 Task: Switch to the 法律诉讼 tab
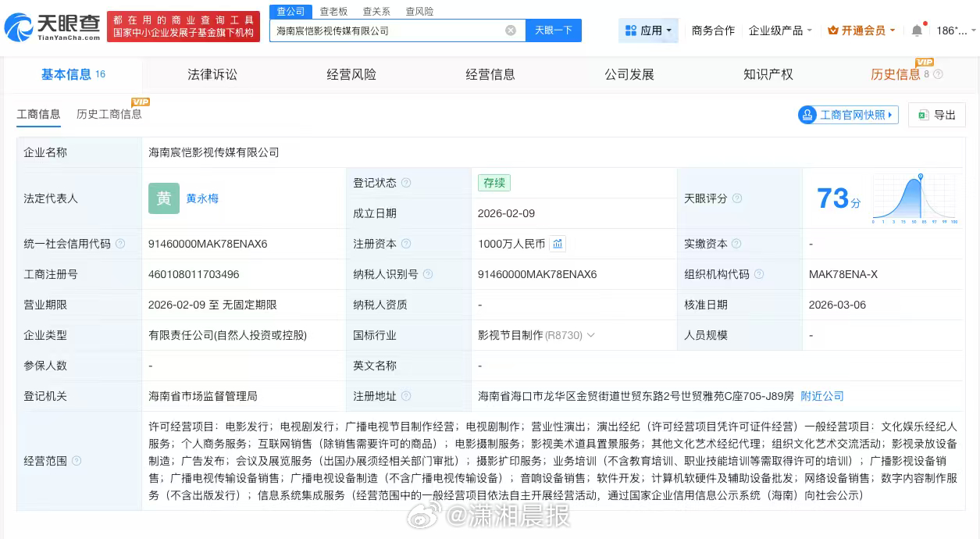pyautogui.click(x=212, y=74)
